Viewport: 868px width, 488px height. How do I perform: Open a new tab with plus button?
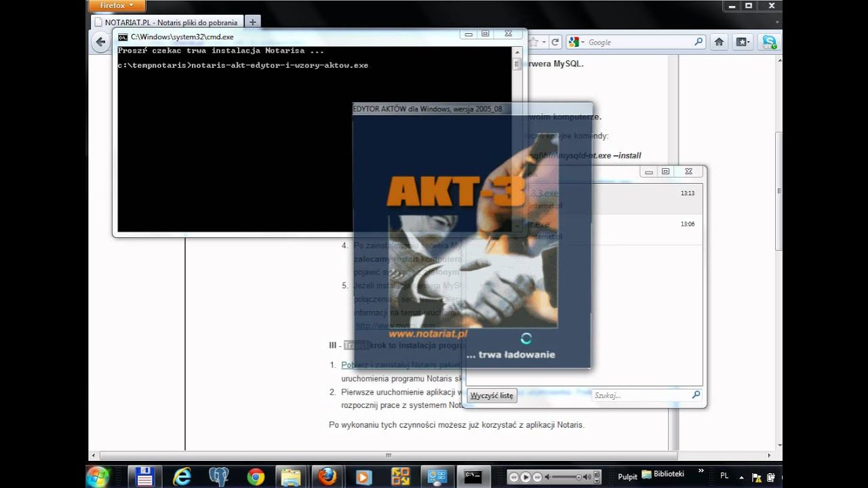(252, 22)
